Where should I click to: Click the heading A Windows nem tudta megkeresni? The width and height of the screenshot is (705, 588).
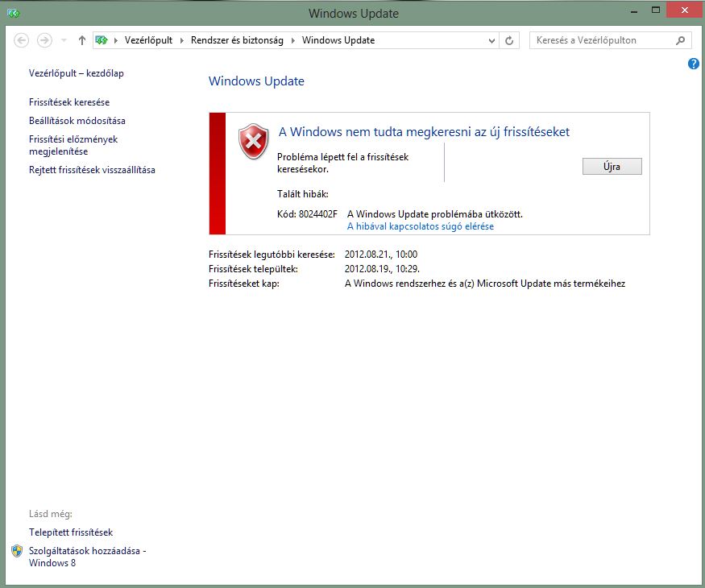[424, 132]
